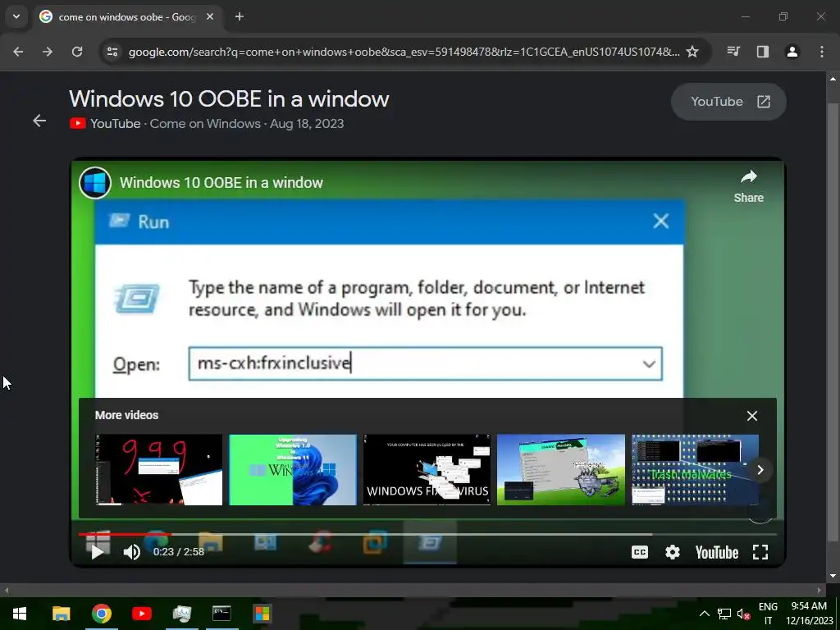Image resolution: width=840 pixels, height=630 pixels.
Task: Open the 'Windows 10 OOBE in a window' heading
Action: pos(229,99)
